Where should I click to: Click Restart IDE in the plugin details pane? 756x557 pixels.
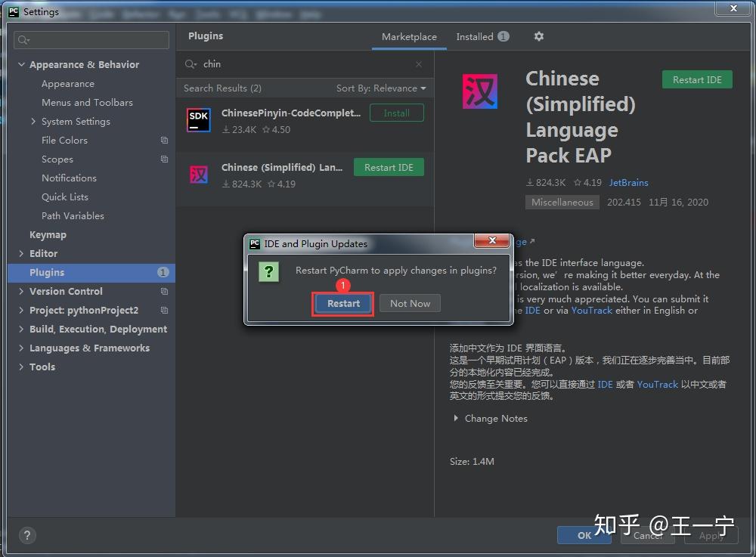(697, 79)
